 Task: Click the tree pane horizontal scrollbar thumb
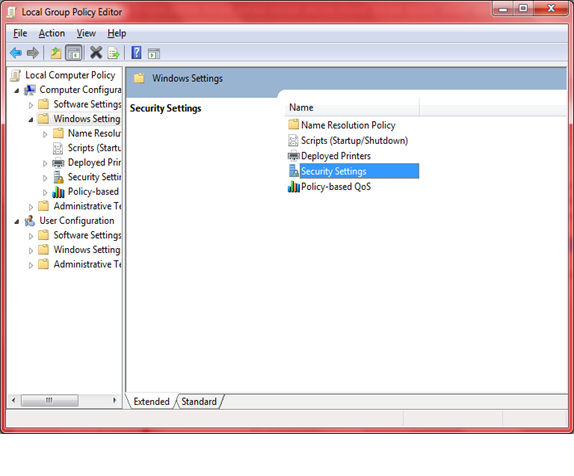tap(49, 400)
